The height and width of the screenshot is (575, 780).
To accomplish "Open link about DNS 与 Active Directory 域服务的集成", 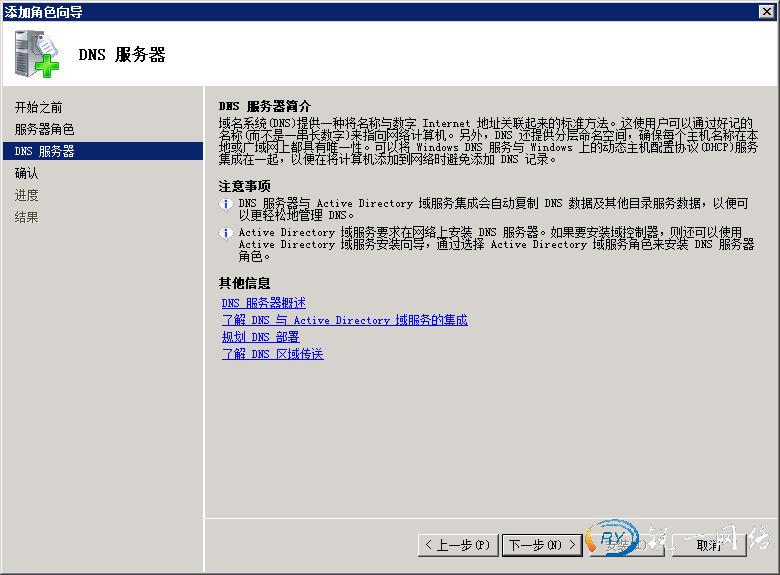I will 345,320.
